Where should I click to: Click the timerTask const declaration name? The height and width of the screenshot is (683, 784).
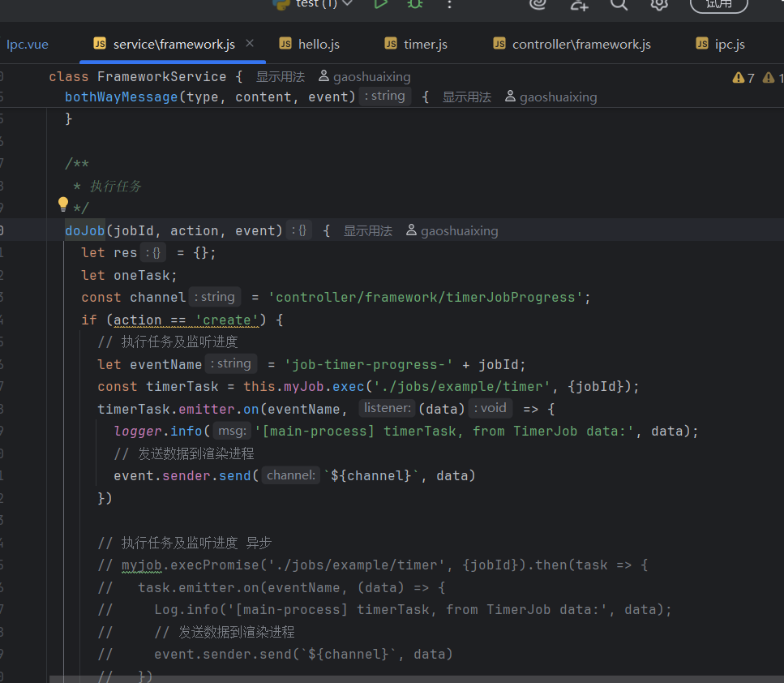182,386
